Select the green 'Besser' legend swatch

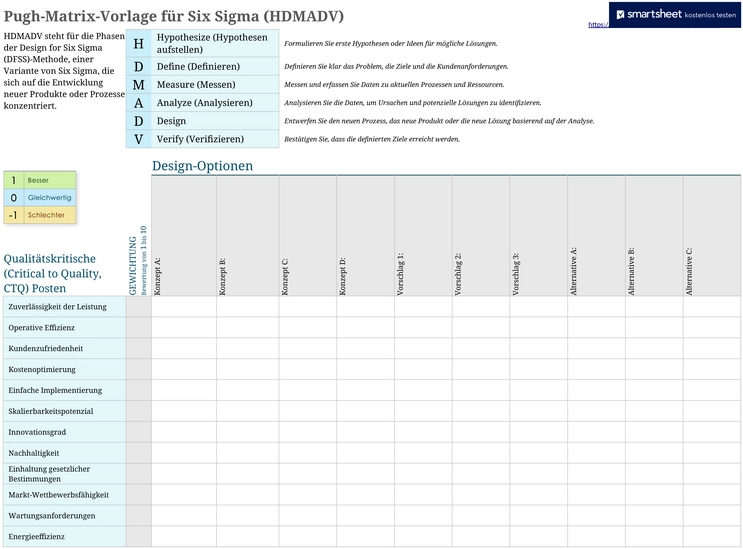tap(40, 180)
